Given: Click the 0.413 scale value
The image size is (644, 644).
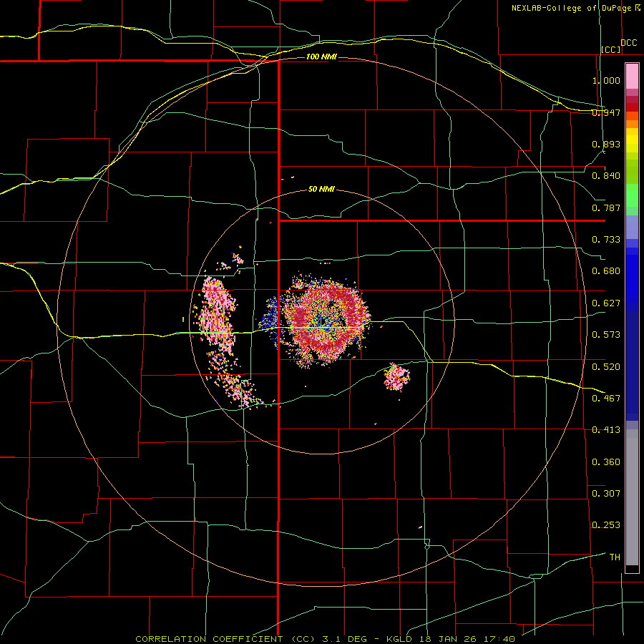Looking at the screenshot, I should [606, 430].
